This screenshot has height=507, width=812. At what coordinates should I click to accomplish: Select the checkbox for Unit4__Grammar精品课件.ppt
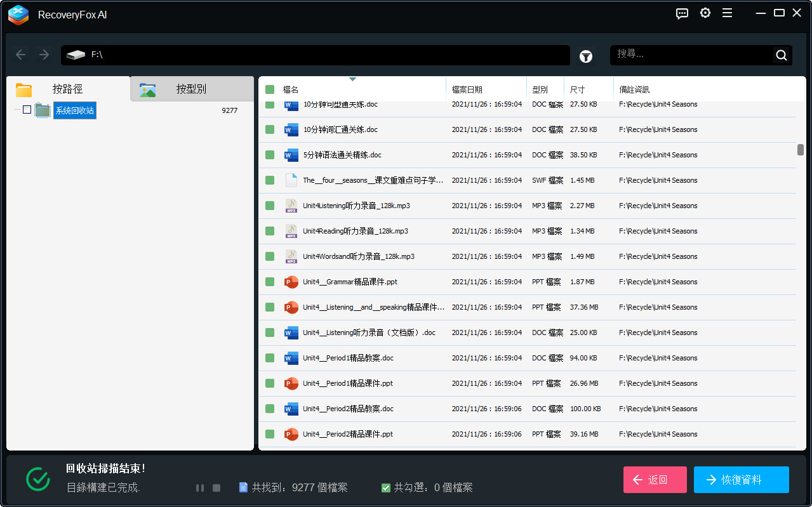(x=269, y=282)
